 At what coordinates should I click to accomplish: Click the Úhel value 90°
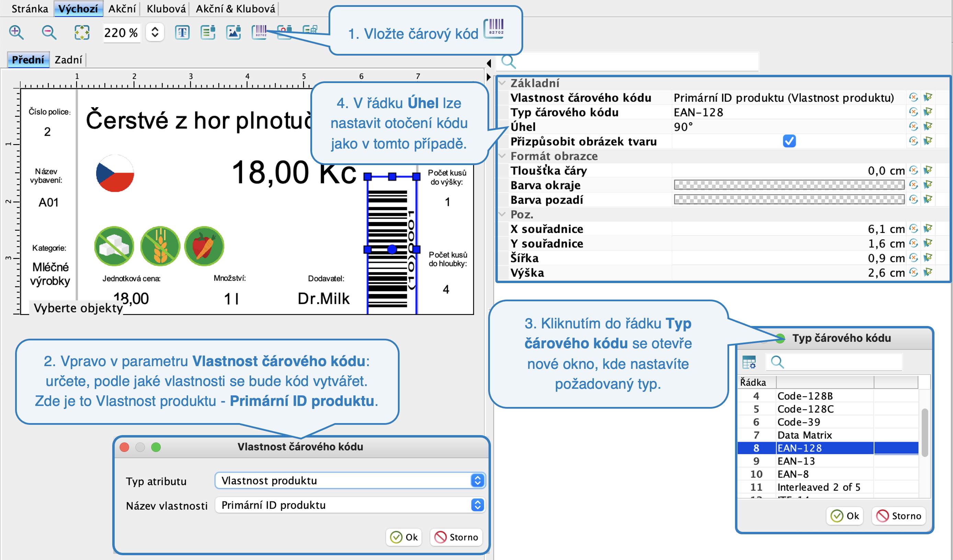[684, 127]
